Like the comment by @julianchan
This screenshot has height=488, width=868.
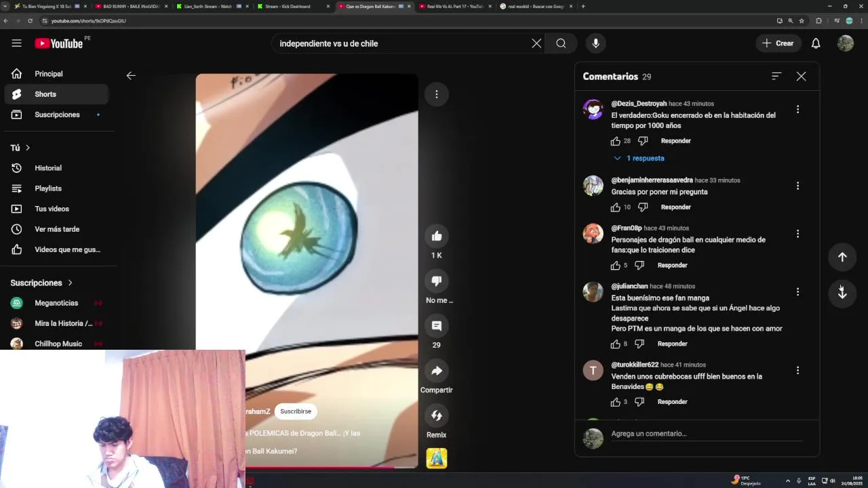tap(615, 344)
